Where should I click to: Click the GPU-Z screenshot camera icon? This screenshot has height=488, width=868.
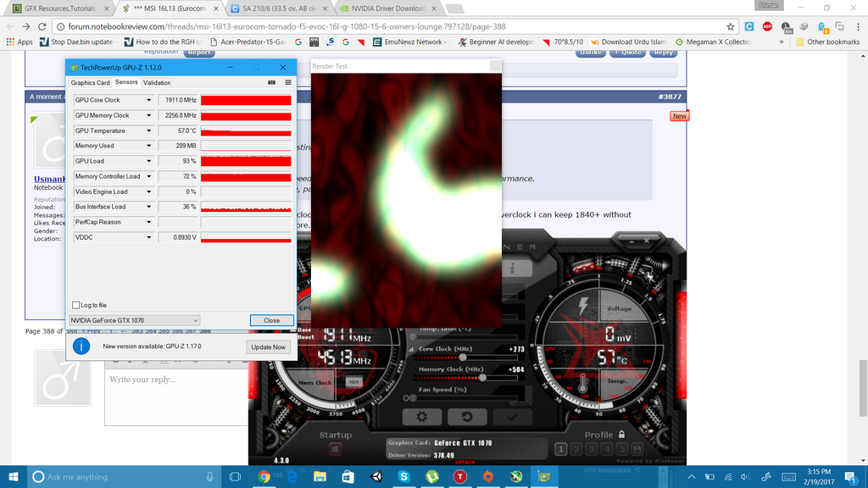click(272, 82)
